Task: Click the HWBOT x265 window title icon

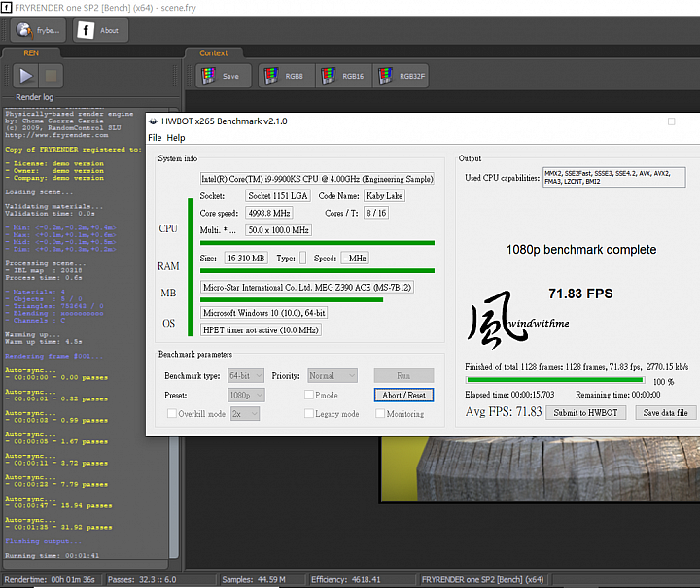Action: click(154, 121)
